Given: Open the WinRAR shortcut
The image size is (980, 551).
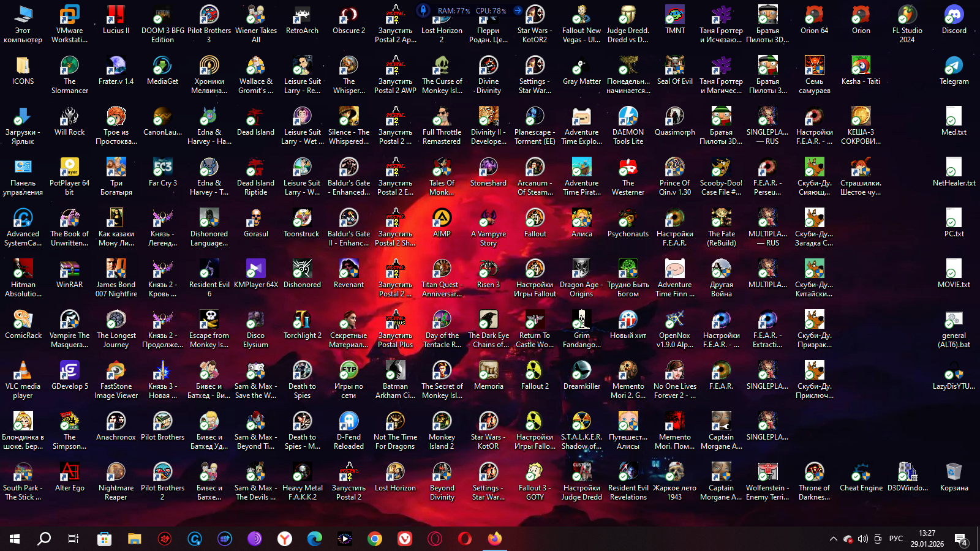Looking at the screenshot, I should (69, 269).
